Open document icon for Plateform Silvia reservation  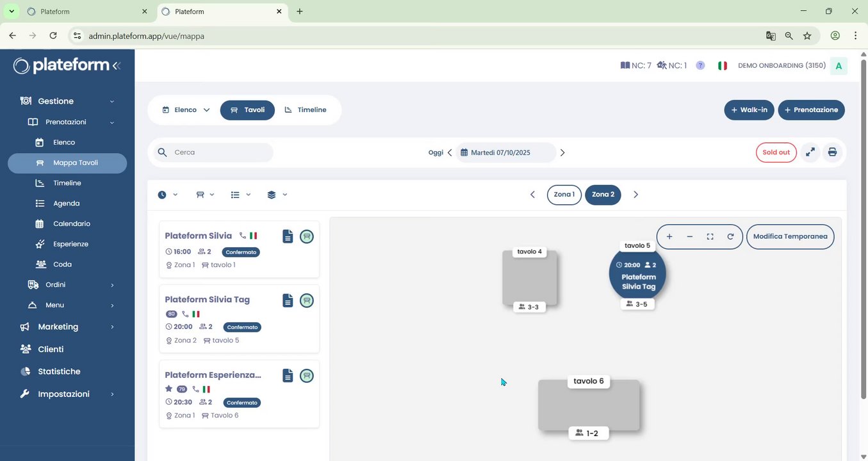tap(288, 237)
